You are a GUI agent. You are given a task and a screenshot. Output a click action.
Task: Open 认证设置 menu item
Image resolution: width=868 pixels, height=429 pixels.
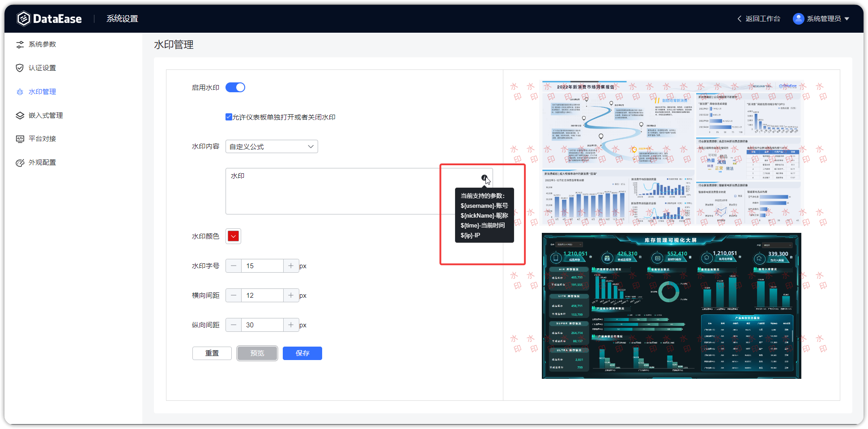point(43,68)
